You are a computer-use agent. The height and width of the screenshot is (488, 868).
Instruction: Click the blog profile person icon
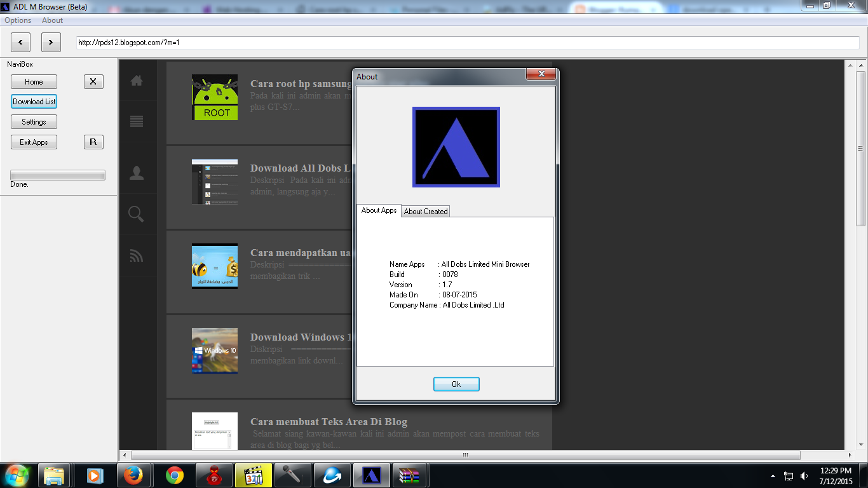[x=137, y=173]
